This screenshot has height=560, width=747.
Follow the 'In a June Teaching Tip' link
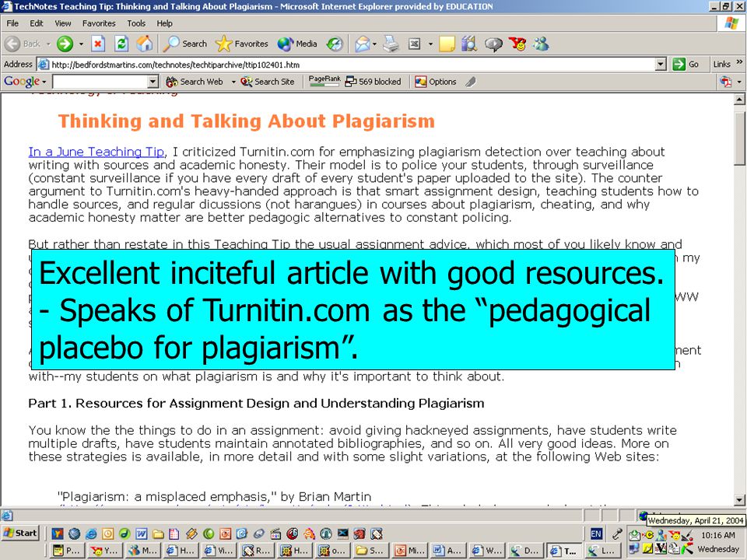(96, 152)
